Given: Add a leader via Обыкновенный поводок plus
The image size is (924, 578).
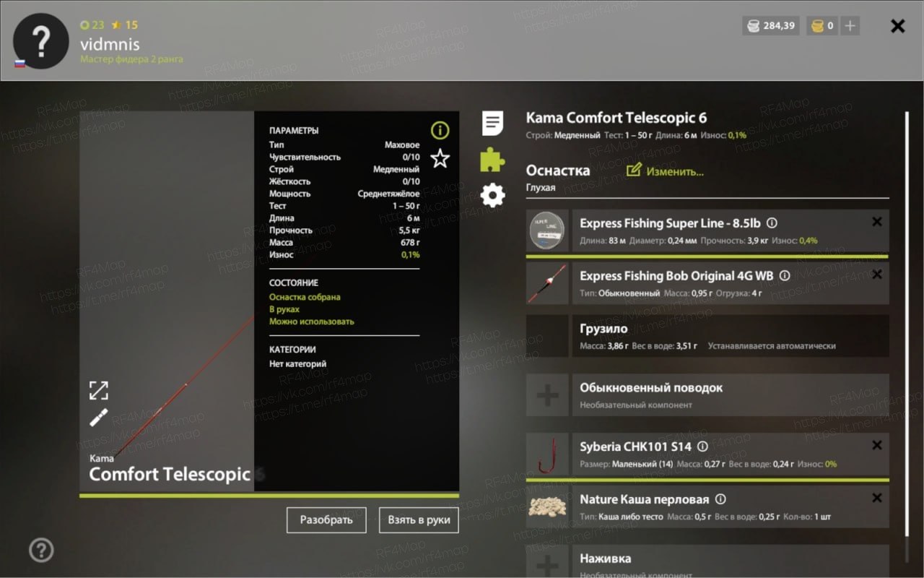Looking at the screenshot, I should tap(547, 395).
